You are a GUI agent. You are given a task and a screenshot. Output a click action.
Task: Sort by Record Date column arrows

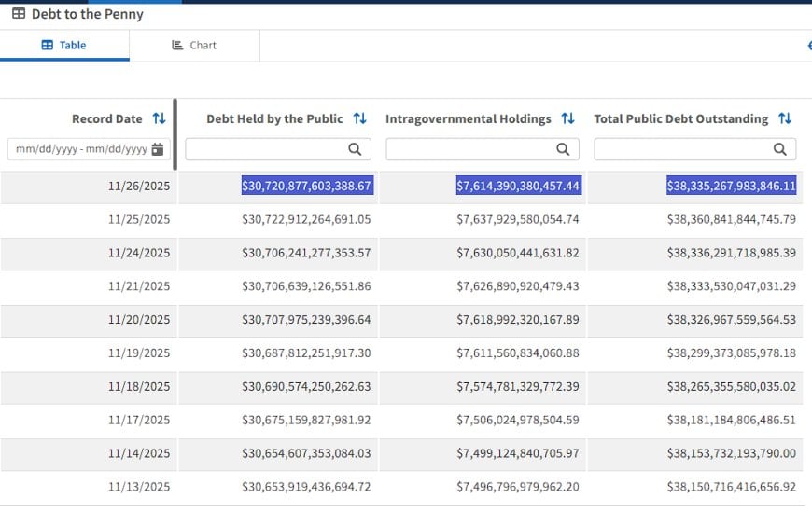pos(159,118)
